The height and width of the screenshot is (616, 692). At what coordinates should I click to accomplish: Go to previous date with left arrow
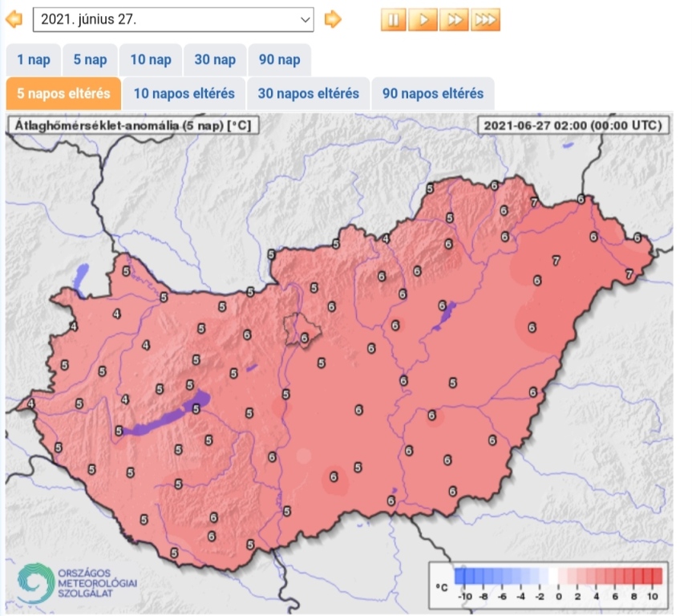tap(14, 18)
